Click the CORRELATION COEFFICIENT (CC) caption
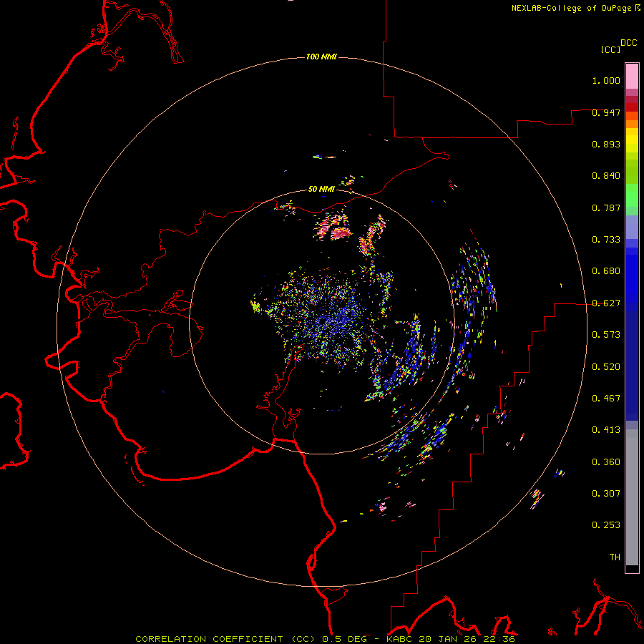This screenshot has height=644, width=644. point(225,639)
